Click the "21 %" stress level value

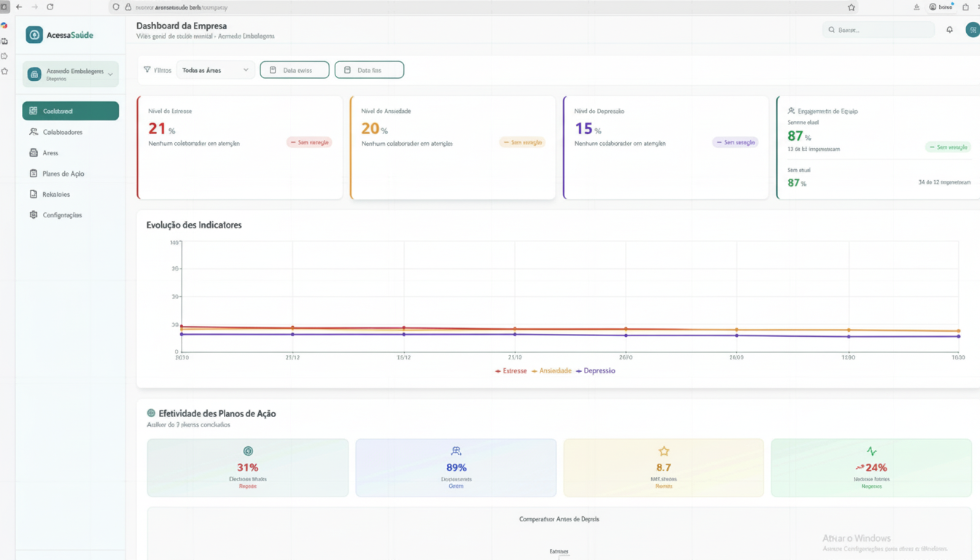162,129
